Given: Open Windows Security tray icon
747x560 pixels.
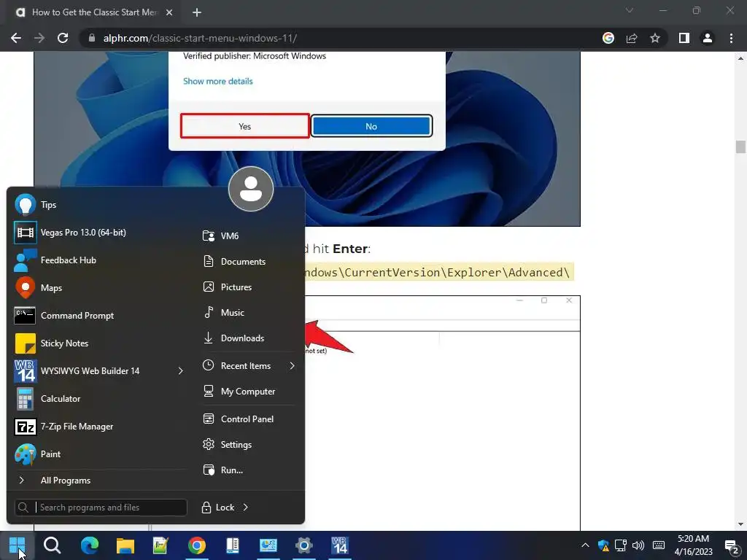Looking at the screenshot, I should pyautogui.click(x=603, y=545).
